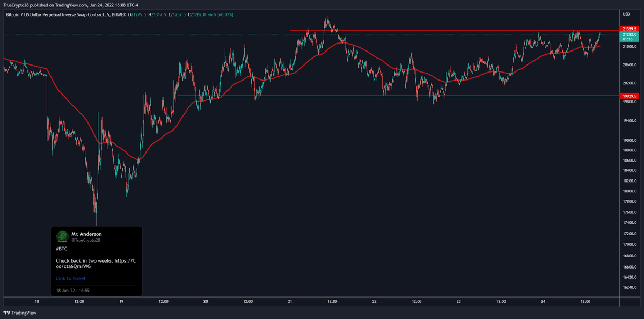Viewport: 644px width, 319px height.
Task: Click the '20' date label on the time axis
Action: coord(206,301)
